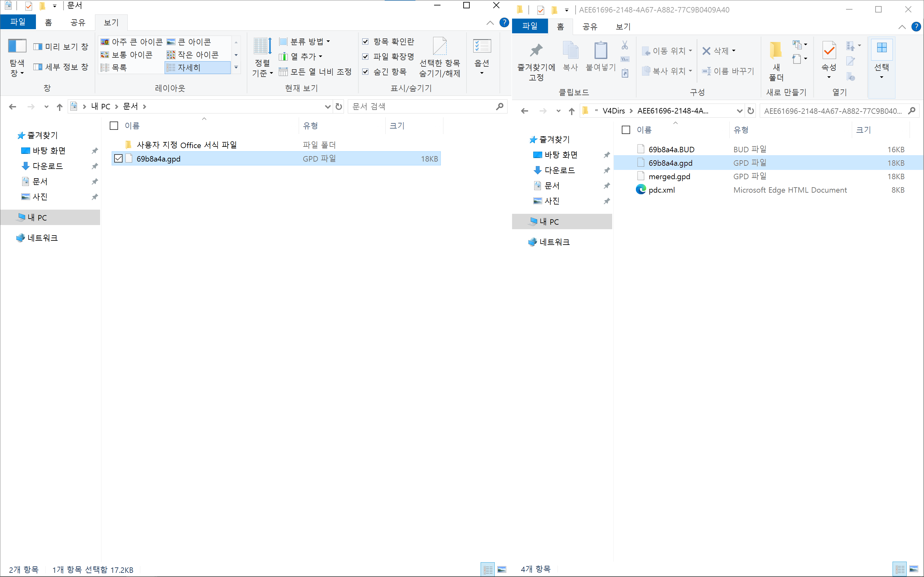The image size is (924, 577).
Task: Click the Options (옵션) icon in View ribbon
Action: [x=482, y=46]
